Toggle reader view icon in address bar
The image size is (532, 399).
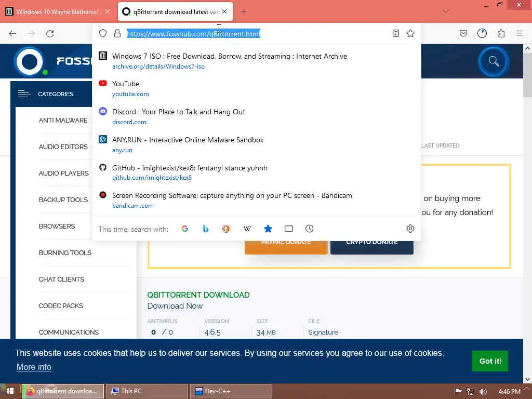tap(395, 33)
